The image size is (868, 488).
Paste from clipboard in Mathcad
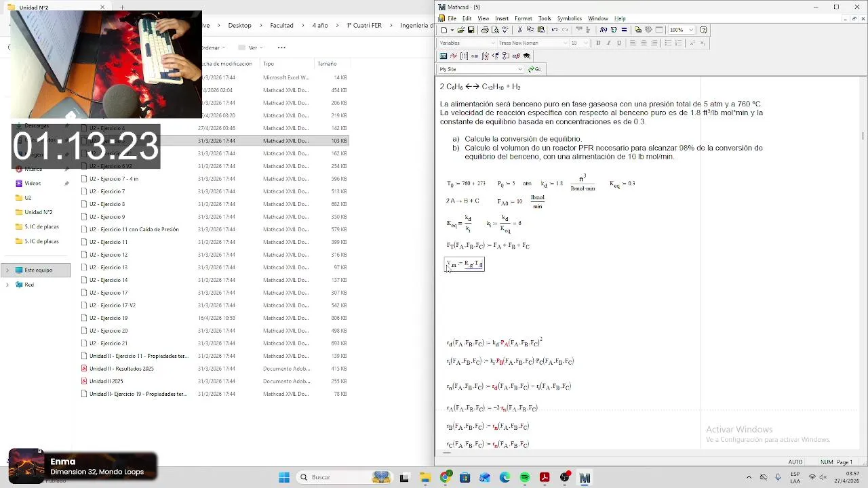[540, 30]
